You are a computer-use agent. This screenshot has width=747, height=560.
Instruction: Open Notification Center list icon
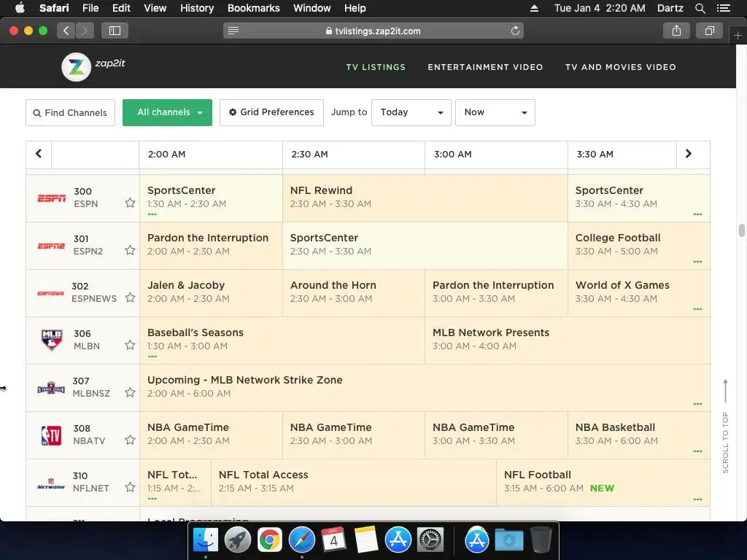(x=723, y=8)
